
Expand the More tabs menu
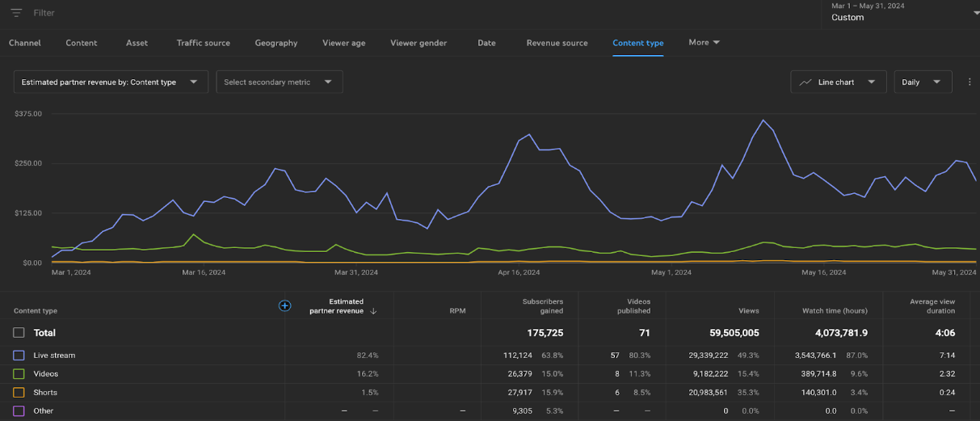point(704,42)
